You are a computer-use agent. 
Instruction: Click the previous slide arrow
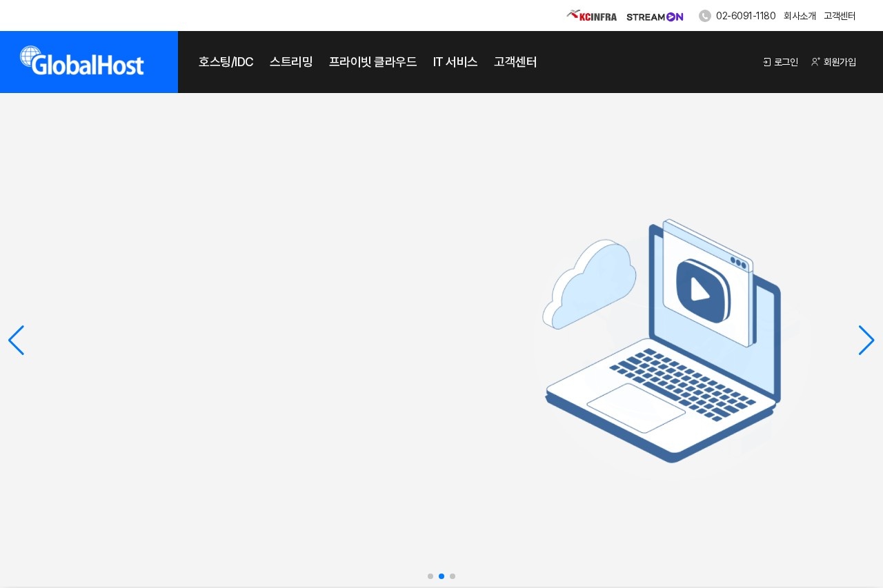click(16, 340)
